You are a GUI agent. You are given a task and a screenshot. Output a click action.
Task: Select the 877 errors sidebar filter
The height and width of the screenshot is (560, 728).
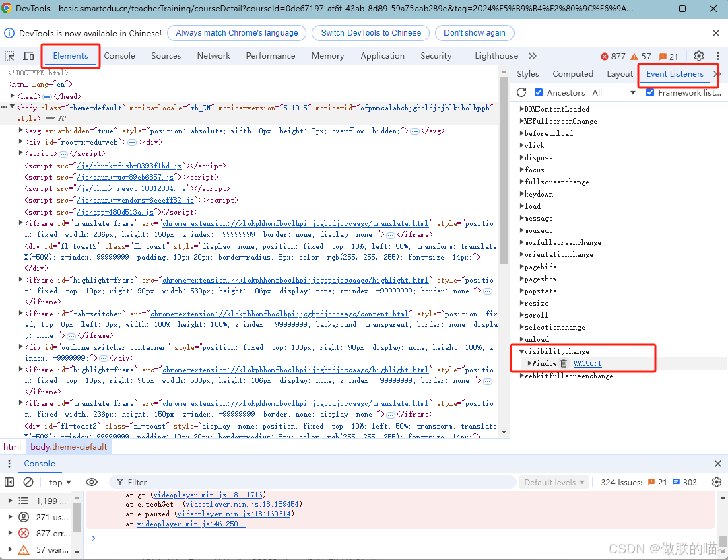(38, 534)
